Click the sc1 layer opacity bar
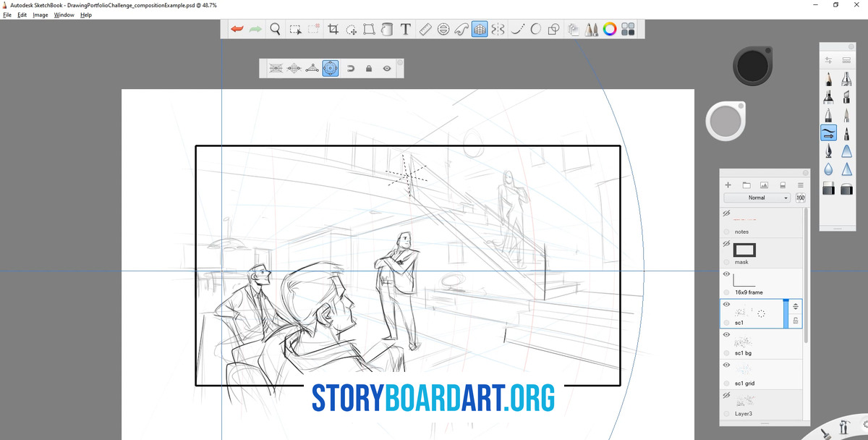 click(786, 313)
